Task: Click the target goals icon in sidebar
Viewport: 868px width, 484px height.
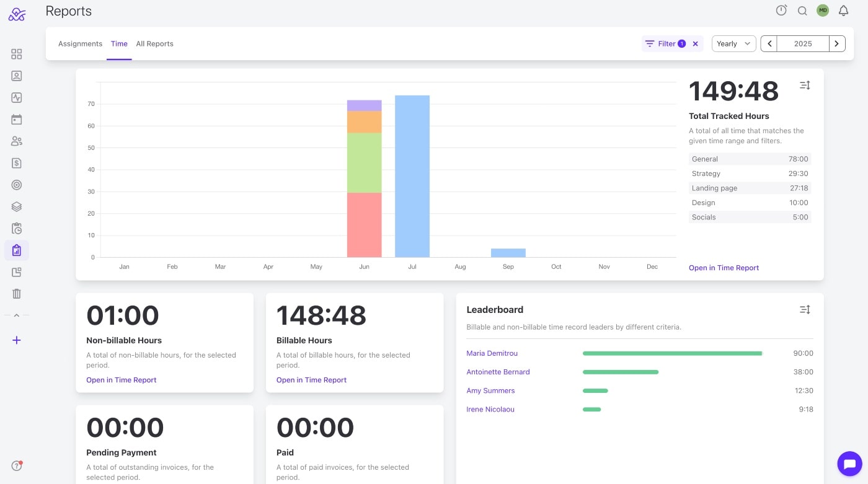Action: pyautogui.click(x=17, y=185)
